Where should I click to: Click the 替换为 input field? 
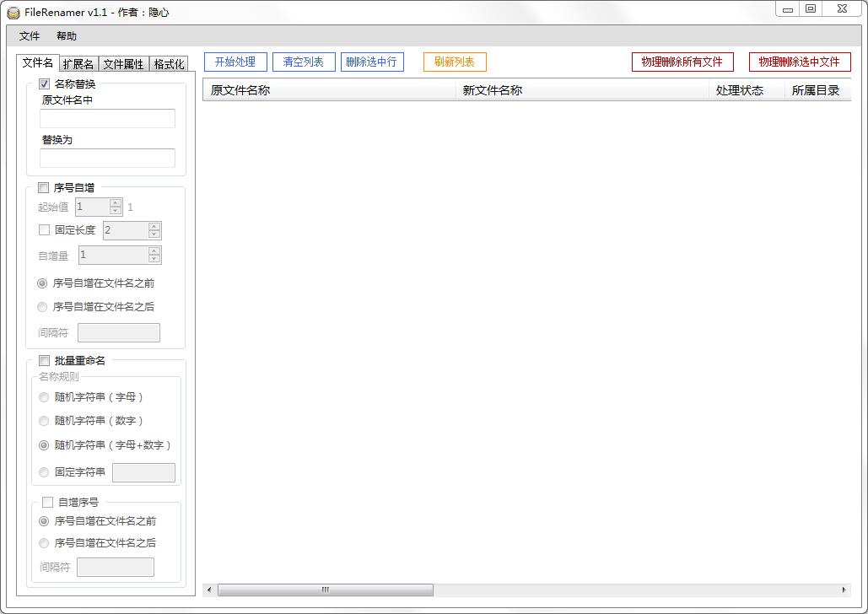(x=107, y=158)
